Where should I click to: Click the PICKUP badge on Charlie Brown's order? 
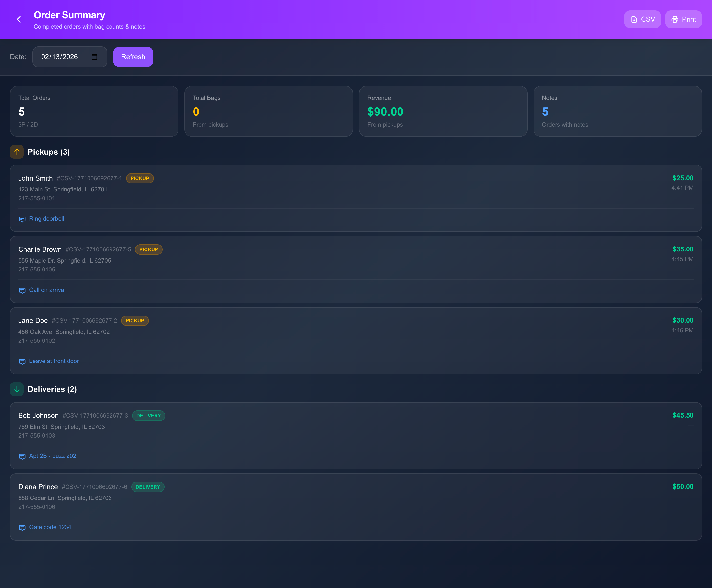coord(148,250)
